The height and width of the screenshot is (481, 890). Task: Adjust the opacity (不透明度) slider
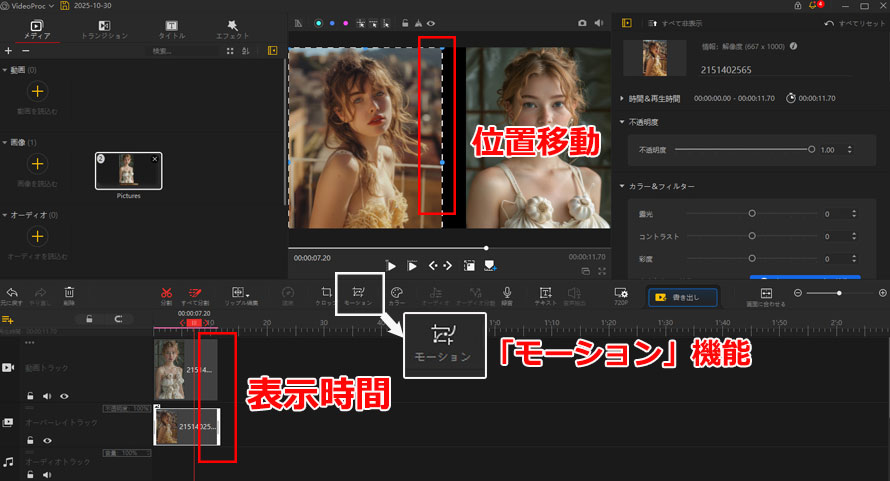[745, 149]
